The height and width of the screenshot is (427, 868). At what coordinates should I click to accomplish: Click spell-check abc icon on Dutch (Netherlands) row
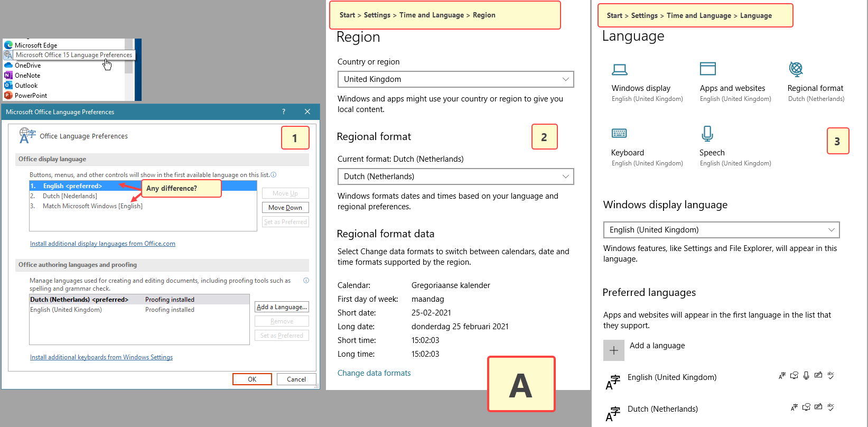click(830, 406)
